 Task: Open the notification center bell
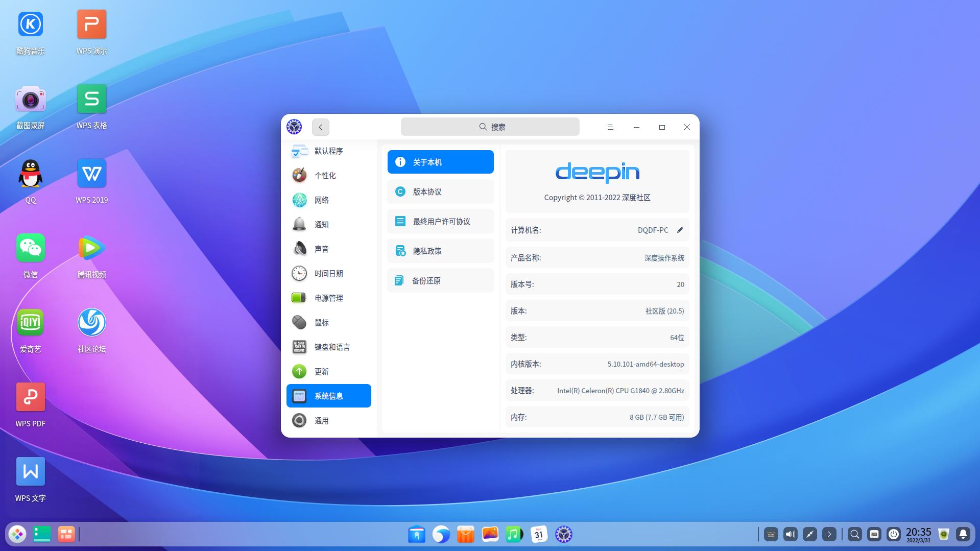pos(963,534)
